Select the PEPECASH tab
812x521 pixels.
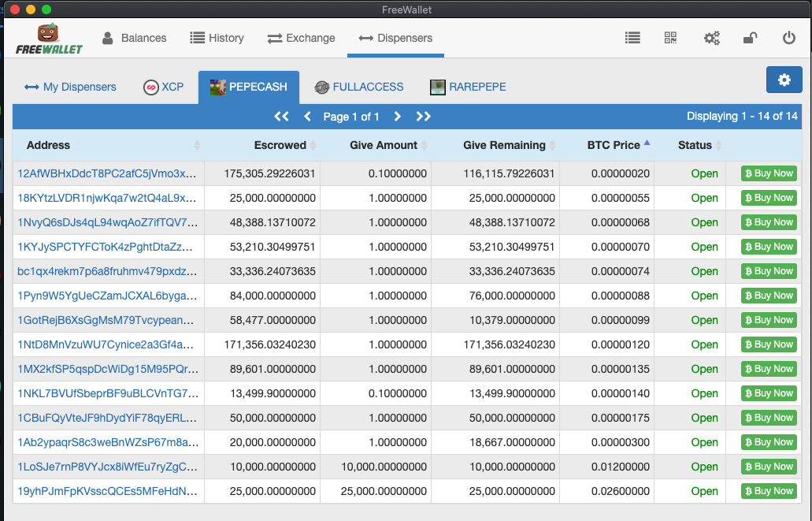(x=249, y=87)
